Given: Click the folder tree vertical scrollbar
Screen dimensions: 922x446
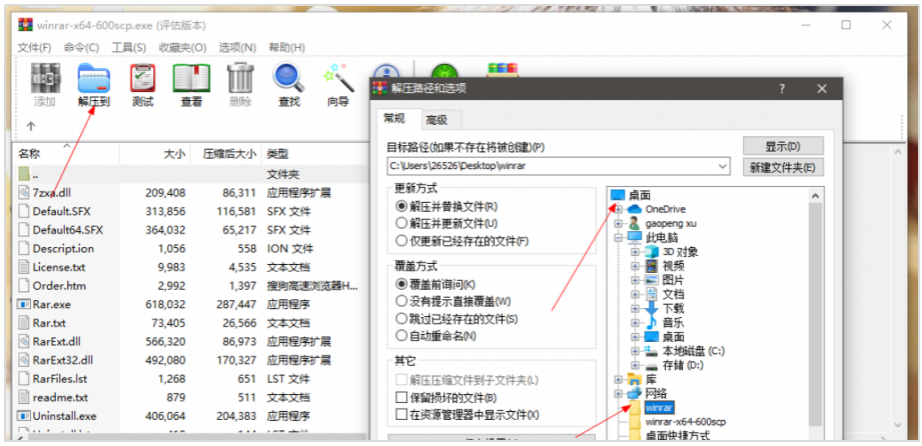Looking at the screenshot, I should [x=815, y=314].
